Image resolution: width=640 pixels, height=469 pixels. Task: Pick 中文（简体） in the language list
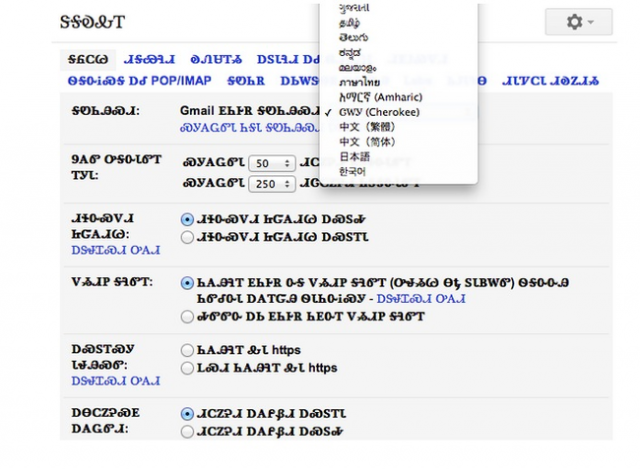coord(360,142)
